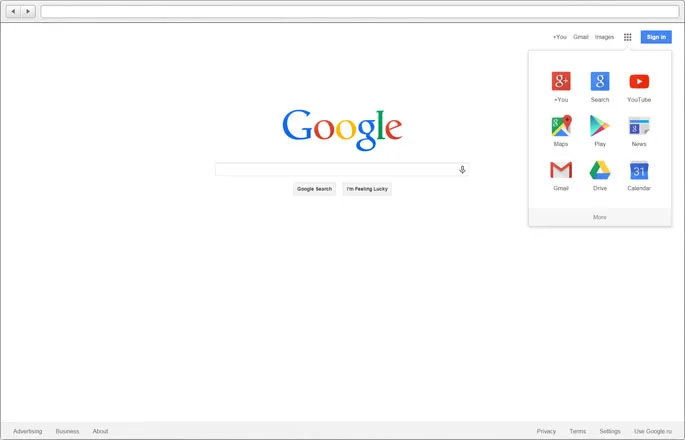Focus the Google search input field

336,170
